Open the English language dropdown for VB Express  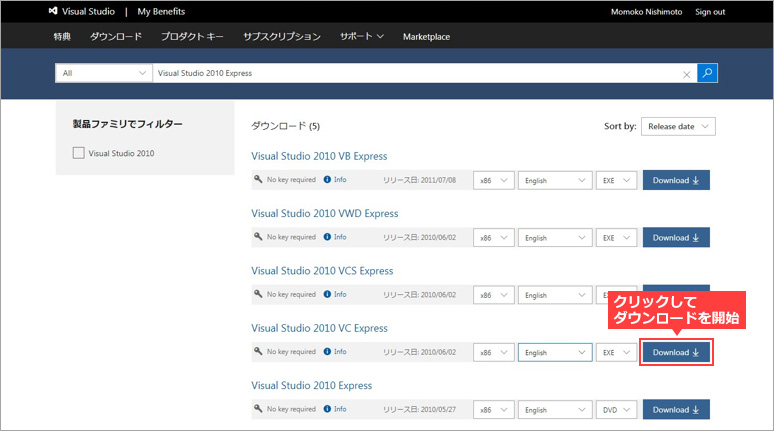(555, 181)
